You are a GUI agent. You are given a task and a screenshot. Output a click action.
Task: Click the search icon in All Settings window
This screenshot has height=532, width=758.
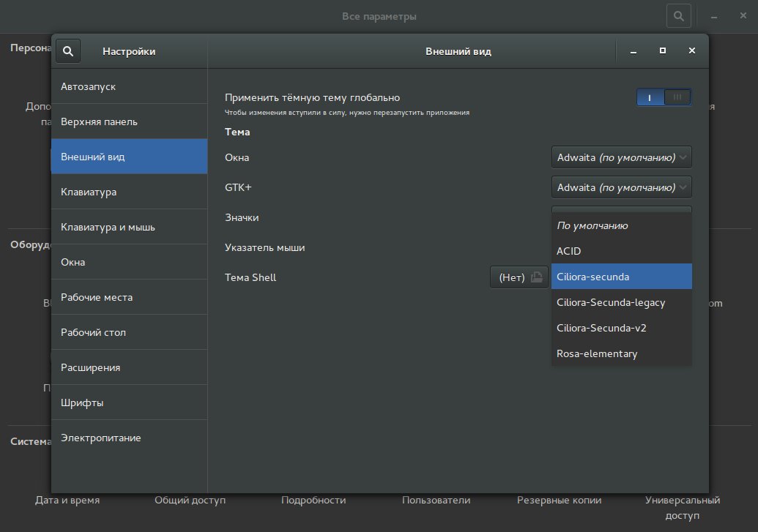678,16
